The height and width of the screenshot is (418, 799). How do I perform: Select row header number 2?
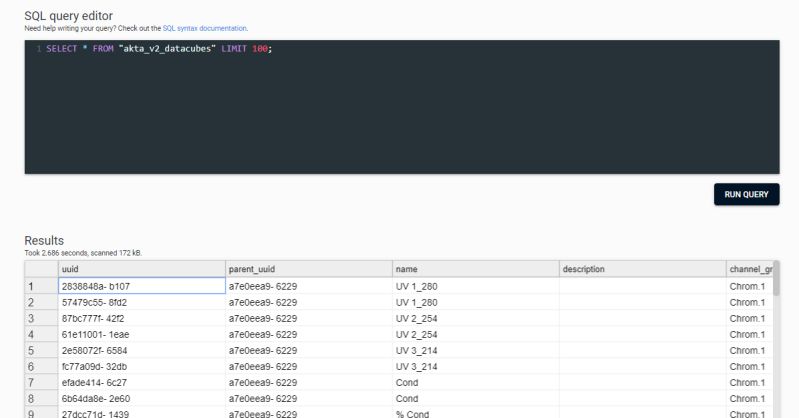point(41,302)
